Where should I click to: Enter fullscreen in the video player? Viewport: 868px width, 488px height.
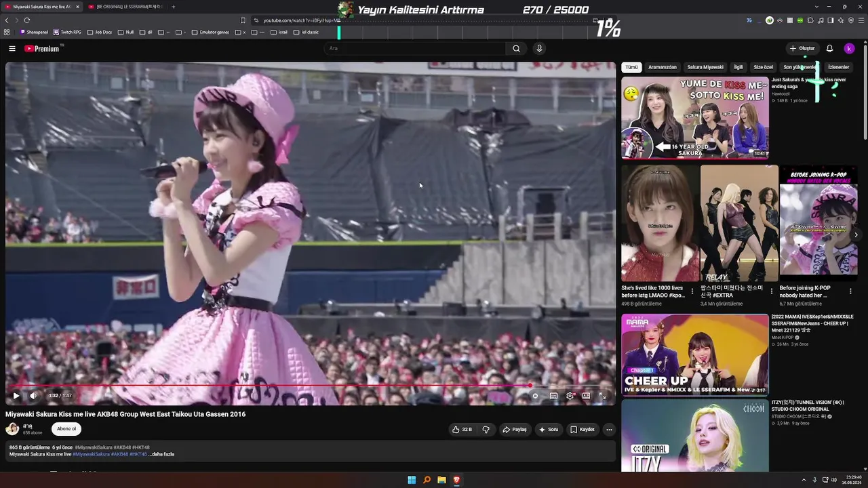coord(602,396)
